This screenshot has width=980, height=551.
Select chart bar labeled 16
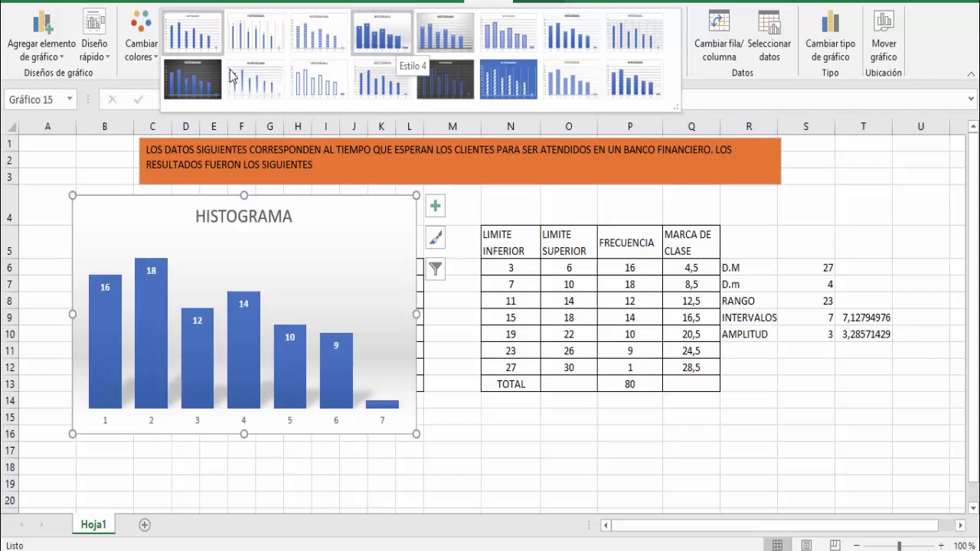[x=105, y=341]
